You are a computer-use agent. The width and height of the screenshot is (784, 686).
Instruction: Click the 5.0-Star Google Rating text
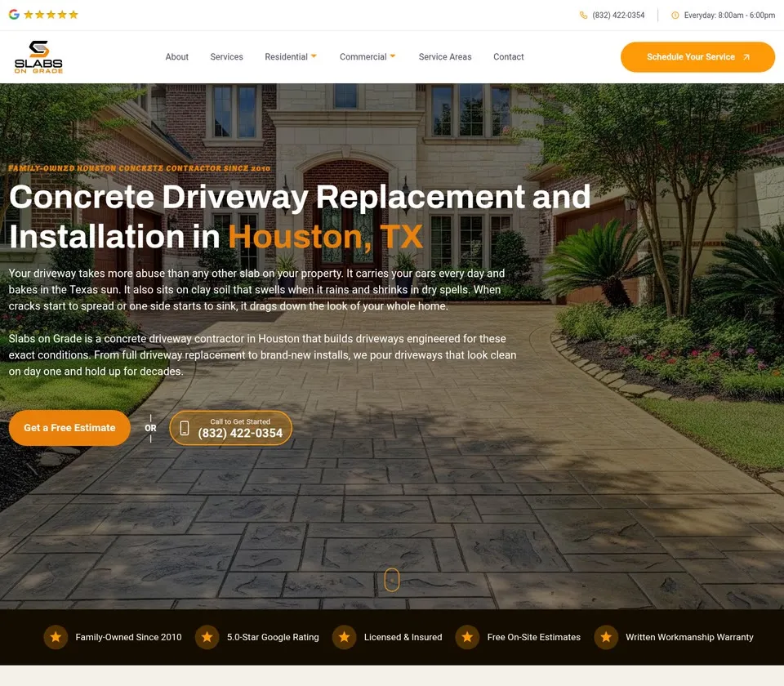(273, 637)
